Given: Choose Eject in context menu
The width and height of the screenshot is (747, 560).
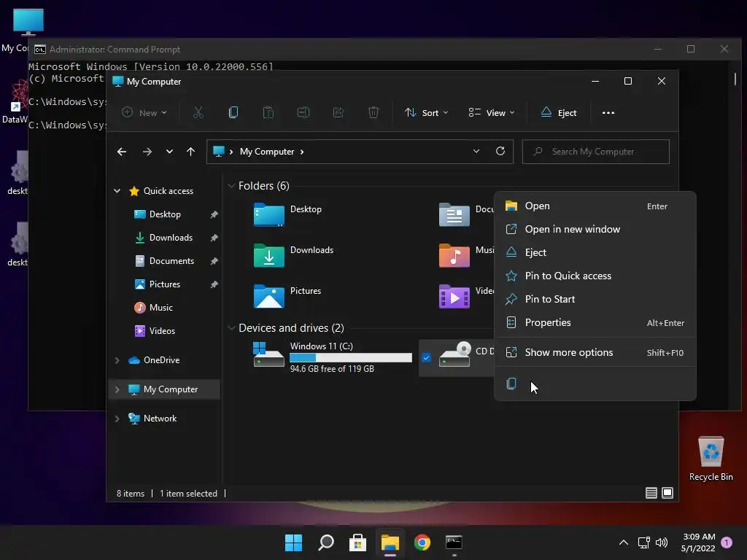Looking at the screenshot, I should click(595, 252).
